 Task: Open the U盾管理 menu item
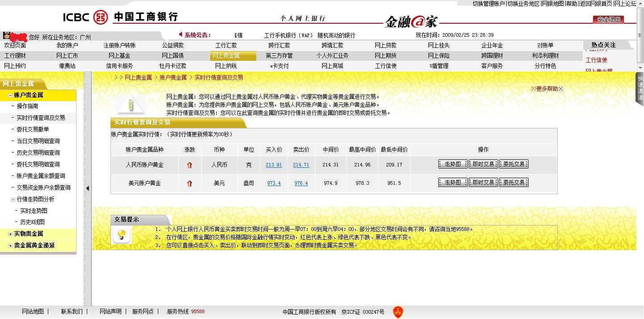point(439,66)
